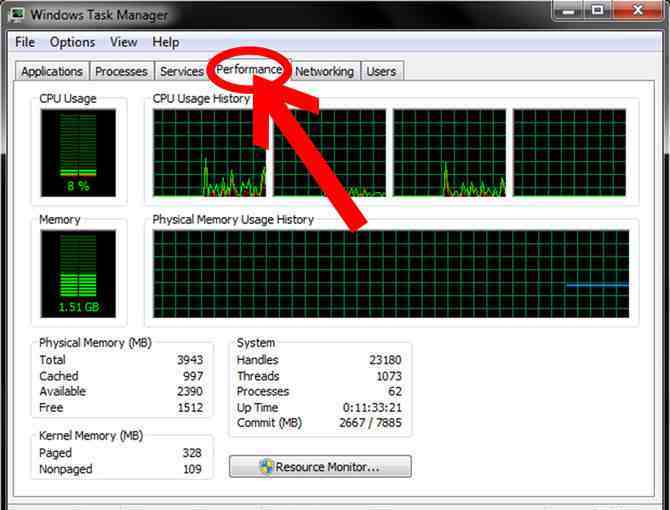The height and width of the screenshot is (510, 670).
Task: Click the System group label
Action: pyautogui.click(x=256, y=343)
